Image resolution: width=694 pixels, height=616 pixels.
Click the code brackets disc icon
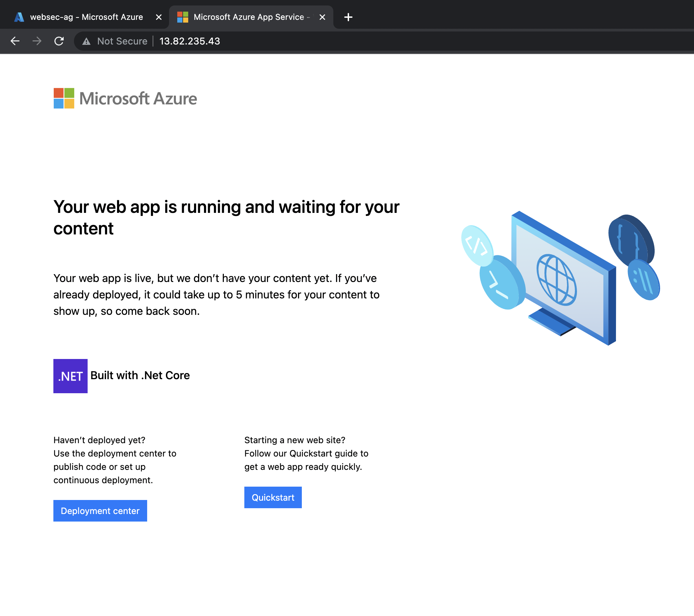(x=476, y=245)
